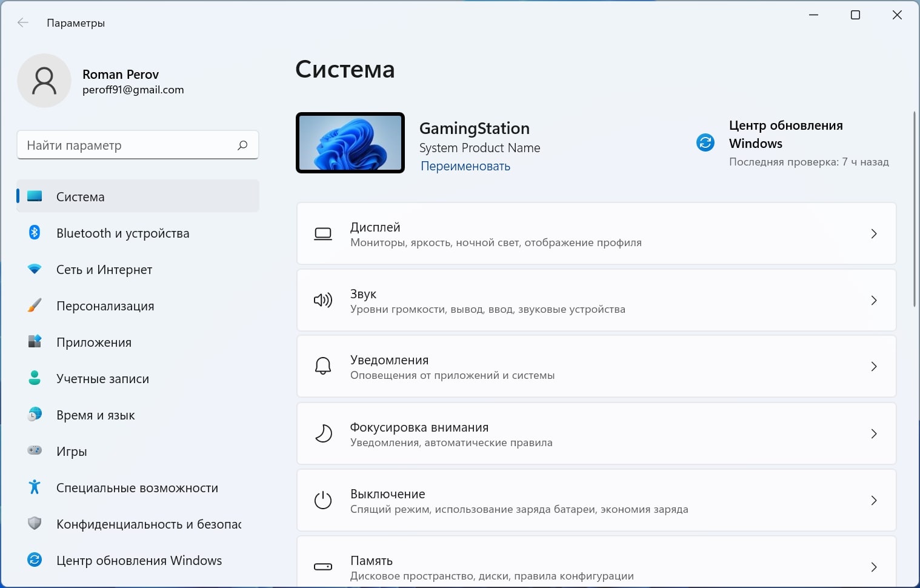Viewport: 920px width, 588px height.
Task: Click the System Product Name text
Action: (x=479, y=148)
